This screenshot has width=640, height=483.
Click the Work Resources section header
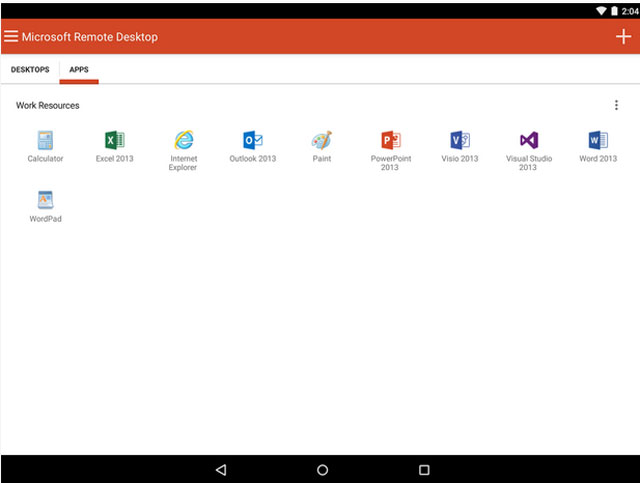pyautogui.click(x=48, y=105)
